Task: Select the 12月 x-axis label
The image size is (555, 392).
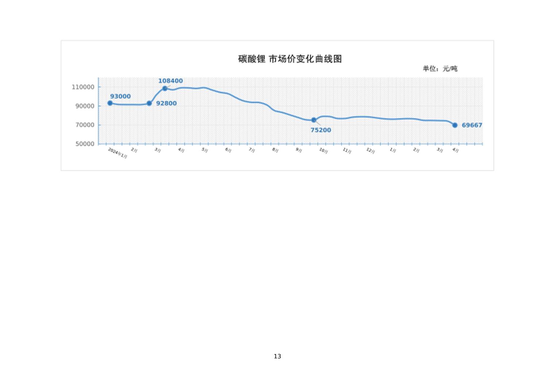Action: [371, 150]
